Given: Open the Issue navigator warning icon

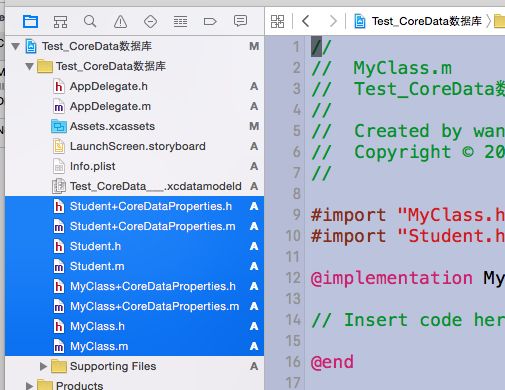Looking at the screenshot, I should (120, 22).
